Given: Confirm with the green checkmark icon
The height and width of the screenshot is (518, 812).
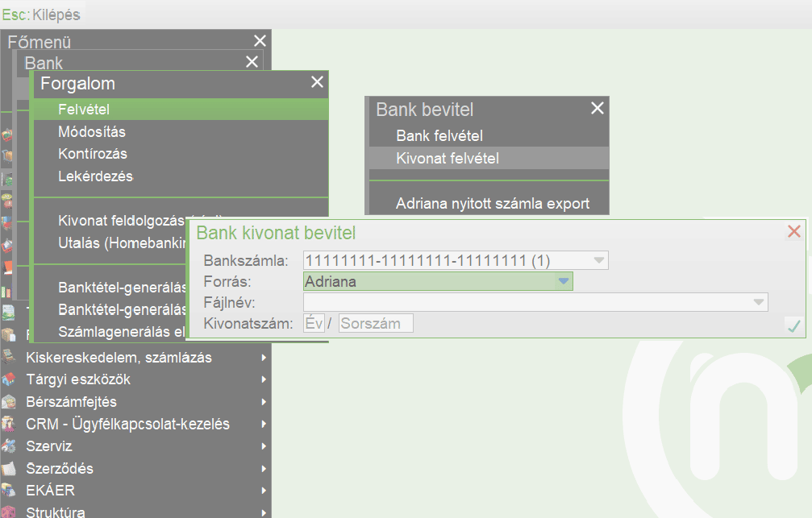Looking at the screenshot, I should 794,326.
